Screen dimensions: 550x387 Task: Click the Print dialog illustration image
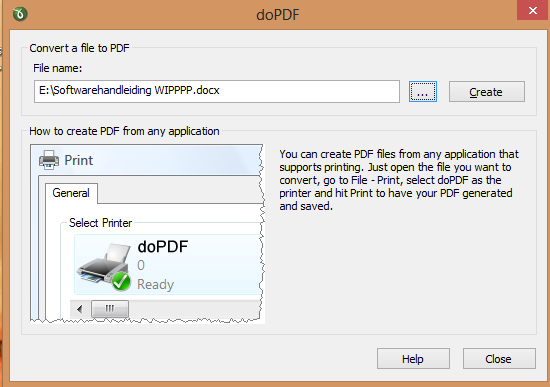click(x=147, y=233)
